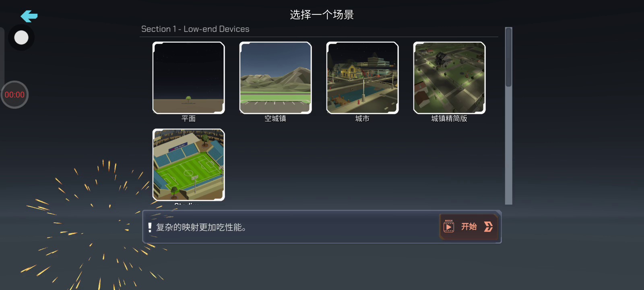Click the double chevron icon on 开始 button
Image resolution: width=644 pixels, height=290 pixels.
[488, 227]
